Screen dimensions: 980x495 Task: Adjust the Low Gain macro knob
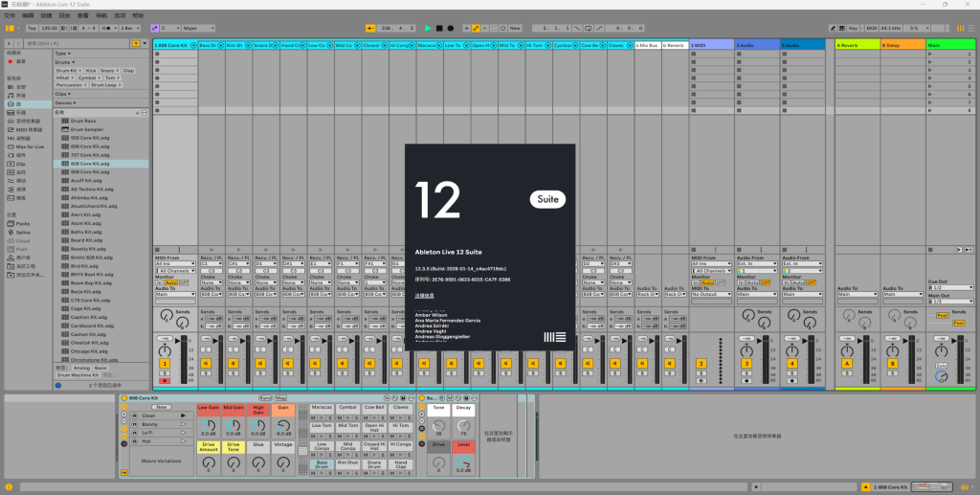click(x=208, y=425)
